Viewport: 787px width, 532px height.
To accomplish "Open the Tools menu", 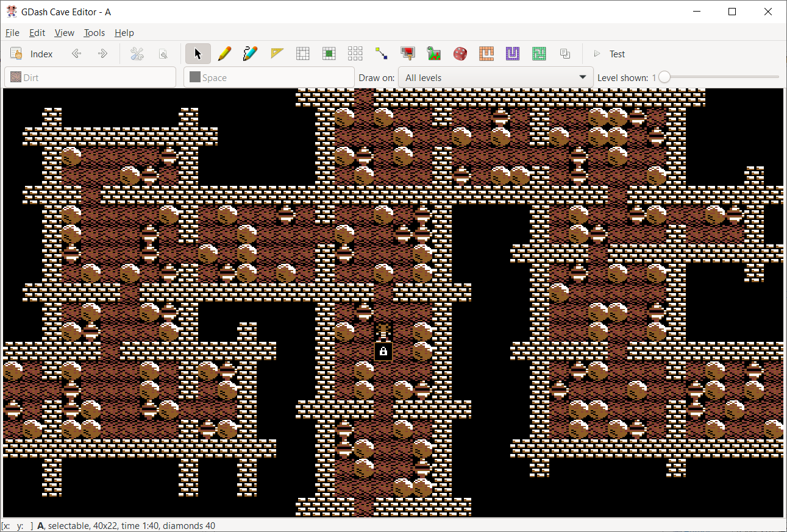I will 94,33.
